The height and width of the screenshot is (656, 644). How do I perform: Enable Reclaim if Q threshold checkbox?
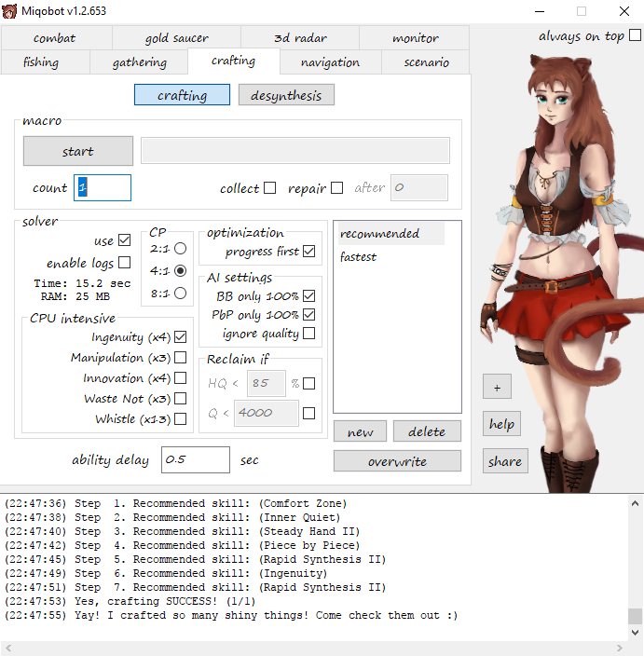tap(309, 414)
